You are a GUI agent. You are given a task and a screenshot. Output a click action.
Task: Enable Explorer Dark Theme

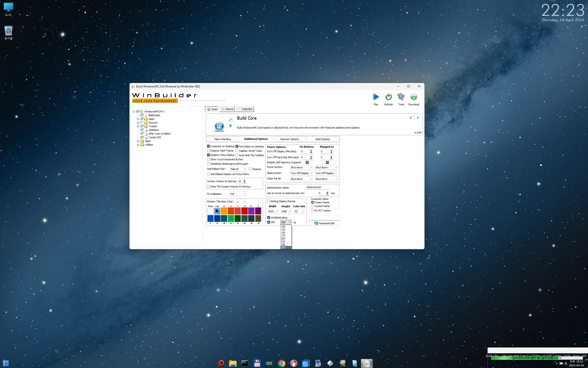[x=208, y=151]
